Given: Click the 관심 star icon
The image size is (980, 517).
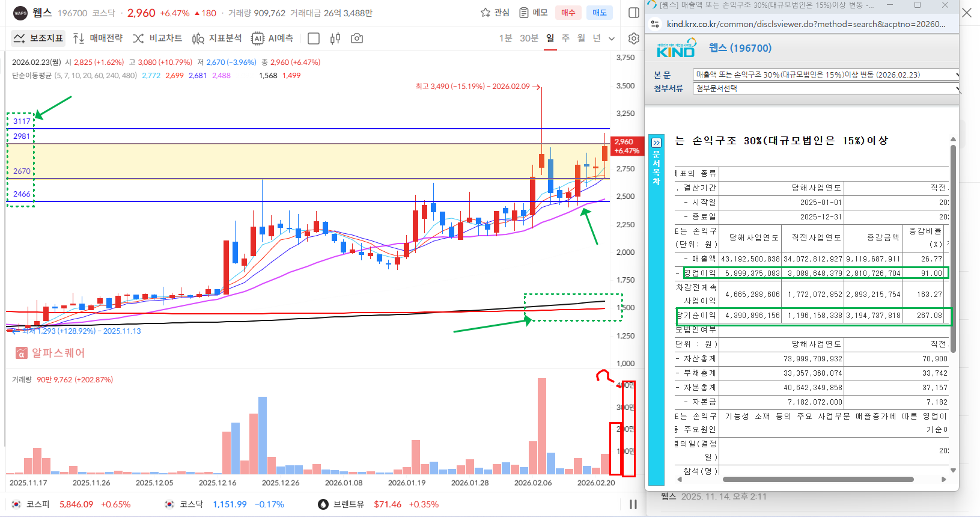Looking at the screenshot, I should [x=485, y=13].
